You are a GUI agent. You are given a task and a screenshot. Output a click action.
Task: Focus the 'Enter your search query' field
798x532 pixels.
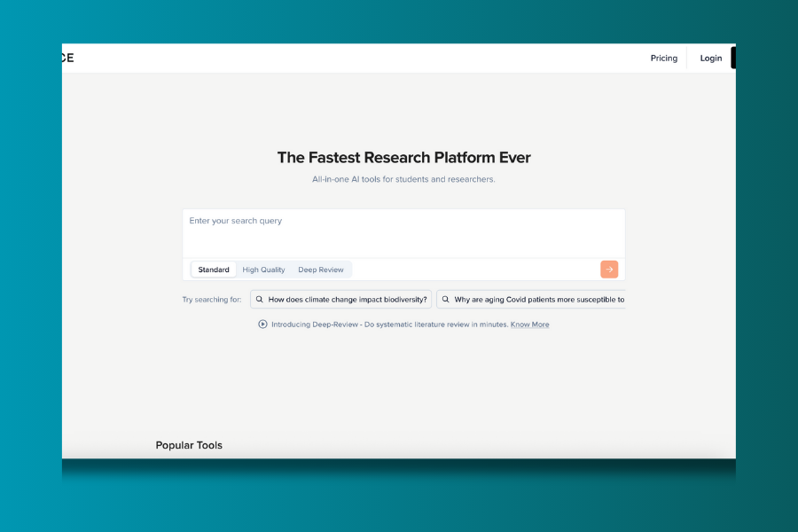[x=403, y=233]
